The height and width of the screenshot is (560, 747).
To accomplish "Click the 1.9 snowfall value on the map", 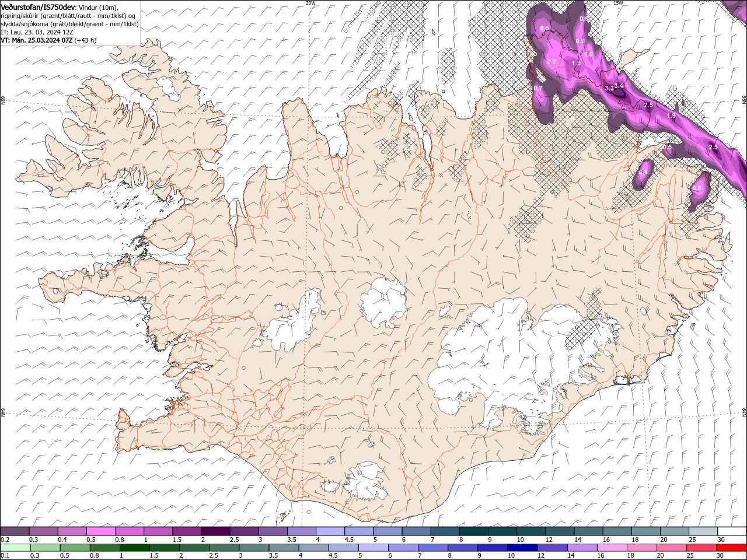I will point(671,116).
